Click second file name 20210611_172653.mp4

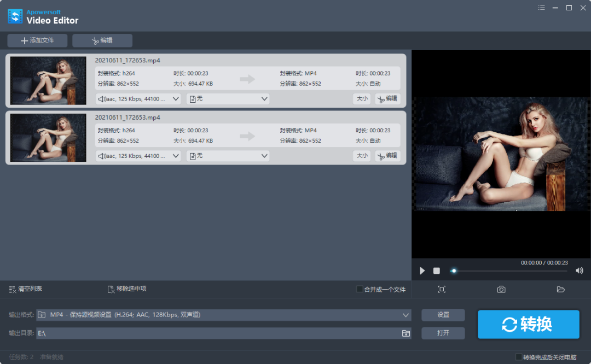pyautogui.click(x=128, y=118)
